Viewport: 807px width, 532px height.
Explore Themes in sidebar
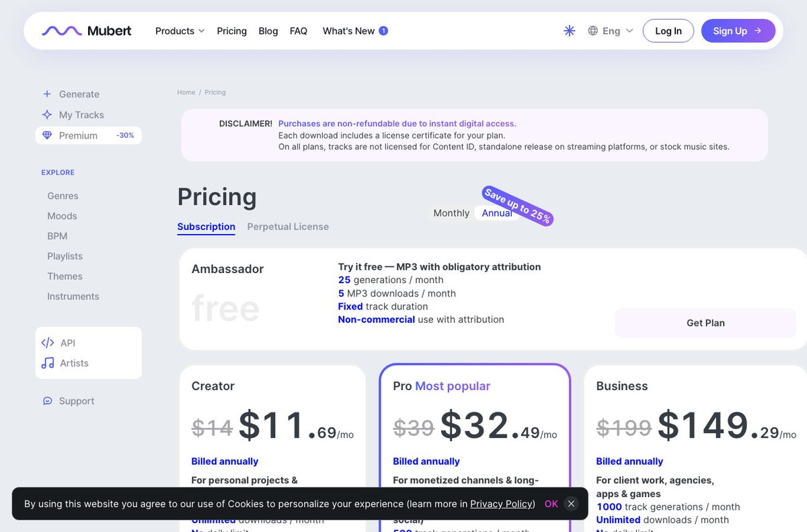(x=65, y=276)
